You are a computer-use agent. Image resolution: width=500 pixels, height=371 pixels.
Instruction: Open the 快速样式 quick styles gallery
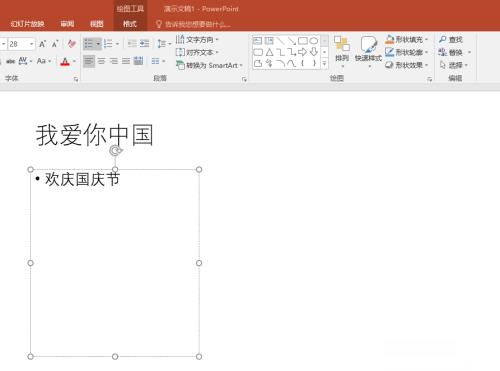(368, 52)
